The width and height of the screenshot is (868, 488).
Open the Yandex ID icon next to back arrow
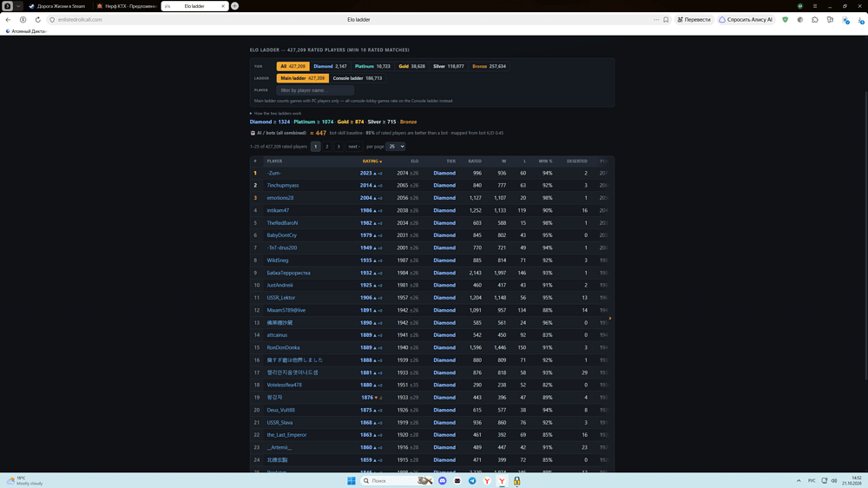23,19
